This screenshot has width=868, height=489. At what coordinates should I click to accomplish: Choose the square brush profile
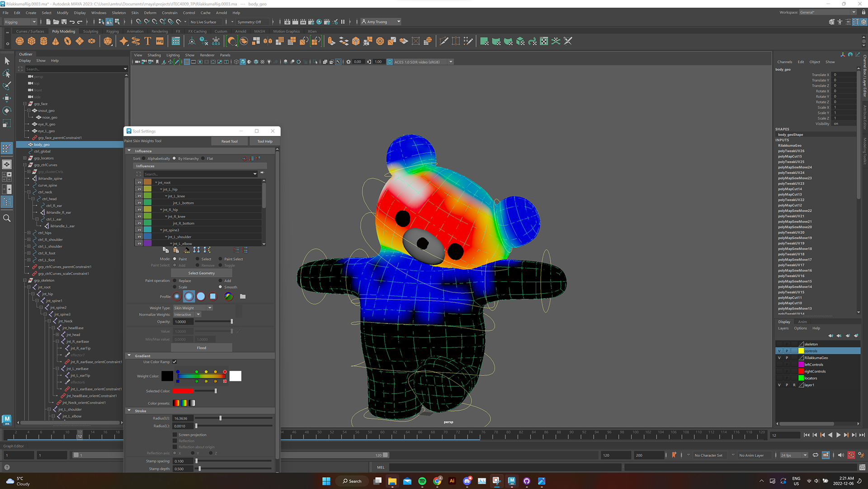coord(212,297)
